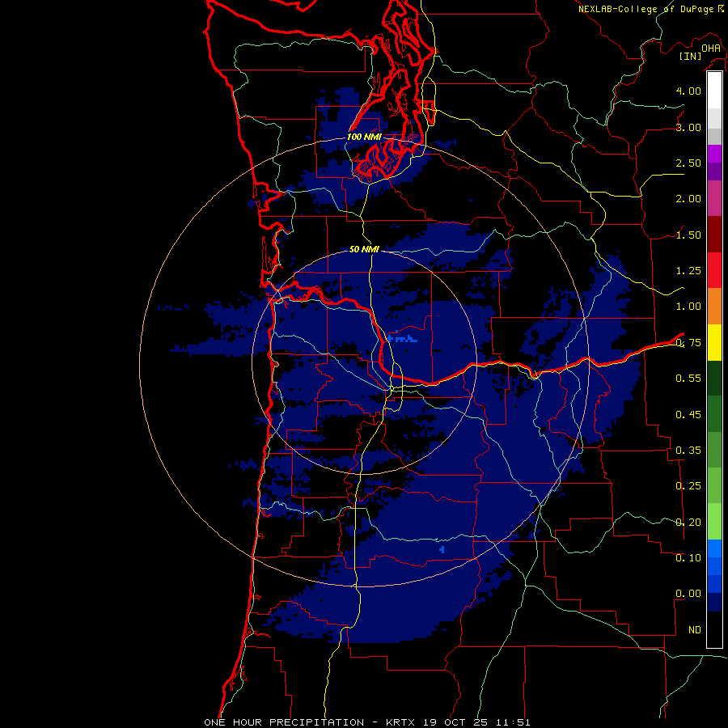The image size is (728, 728).
Task: Click the white swatch at the legend's top
Action: pos(714,90)
